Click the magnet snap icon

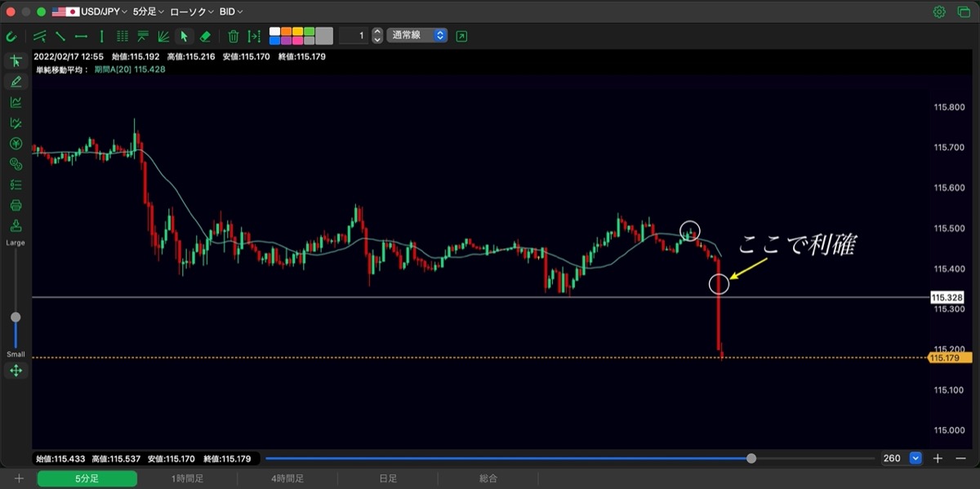(11, 36)
